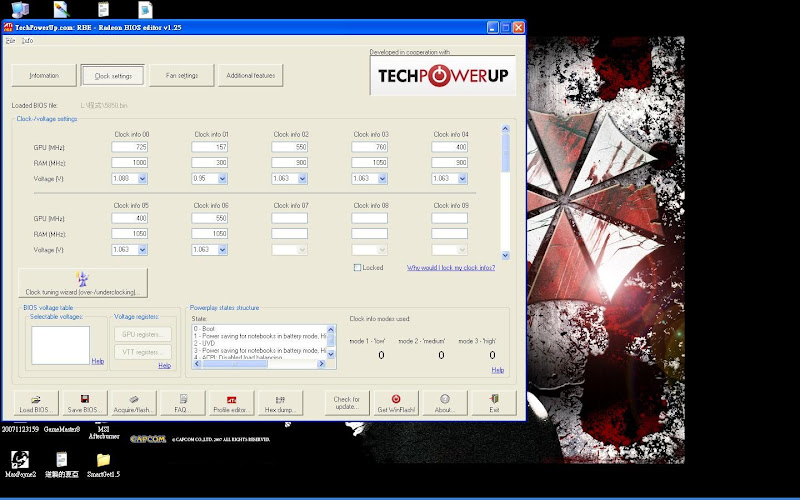The width and height of the screenshot is (800, 500).
Task: Click the State list scroll-up arrow
Action: pyautogui.click(x=331, y=330)
